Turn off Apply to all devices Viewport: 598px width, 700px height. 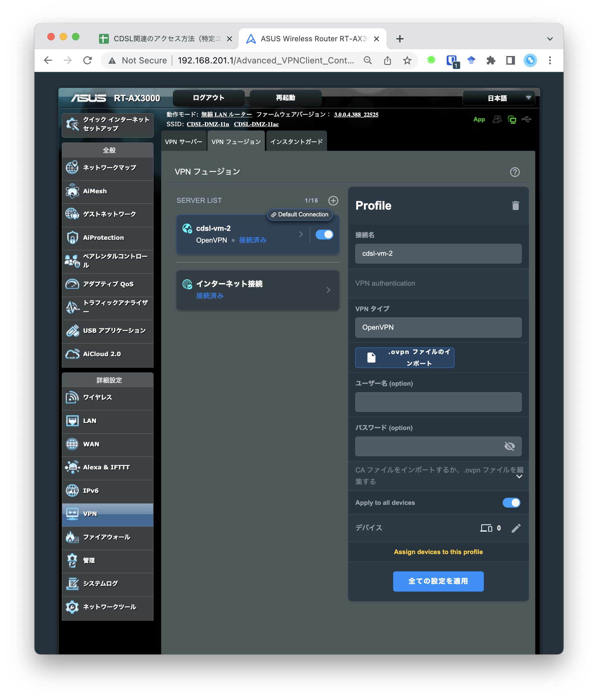[511, 503]
